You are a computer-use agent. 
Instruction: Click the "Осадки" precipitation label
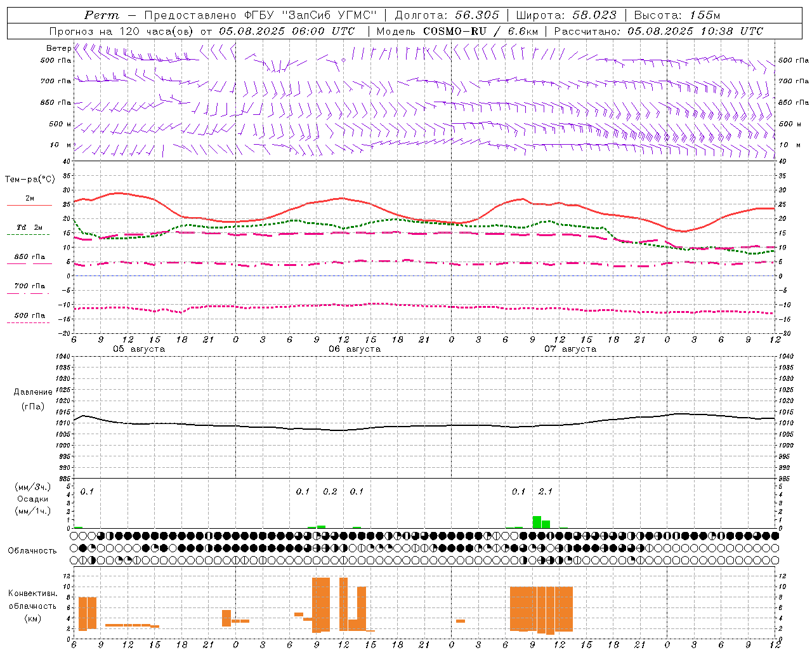tap(33, 499)
